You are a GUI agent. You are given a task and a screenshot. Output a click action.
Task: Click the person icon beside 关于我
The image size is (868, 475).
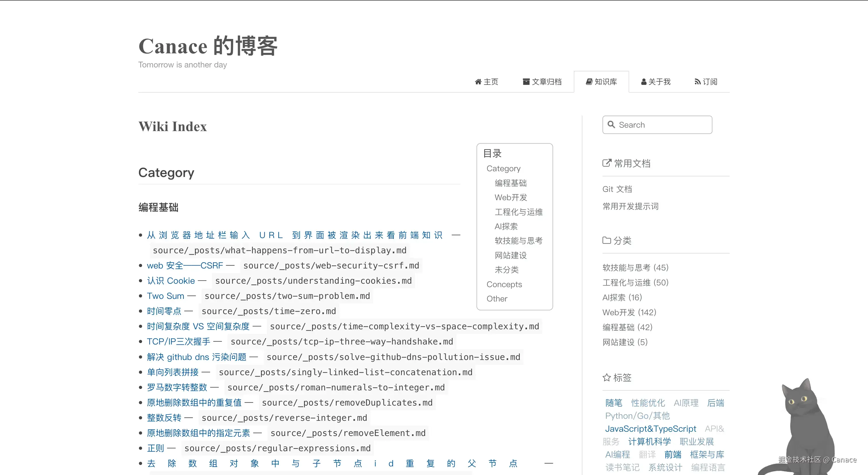pos(644,82)
